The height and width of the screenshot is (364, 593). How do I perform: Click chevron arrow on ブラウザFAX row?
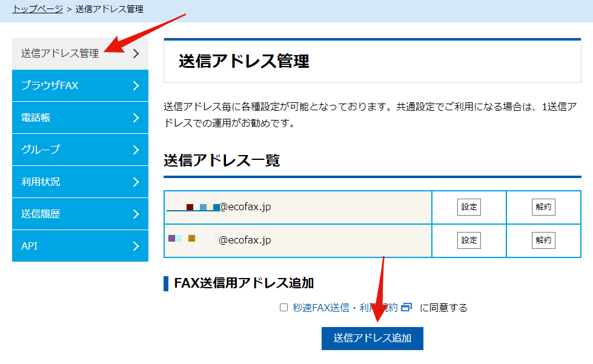tap(136, 86)
